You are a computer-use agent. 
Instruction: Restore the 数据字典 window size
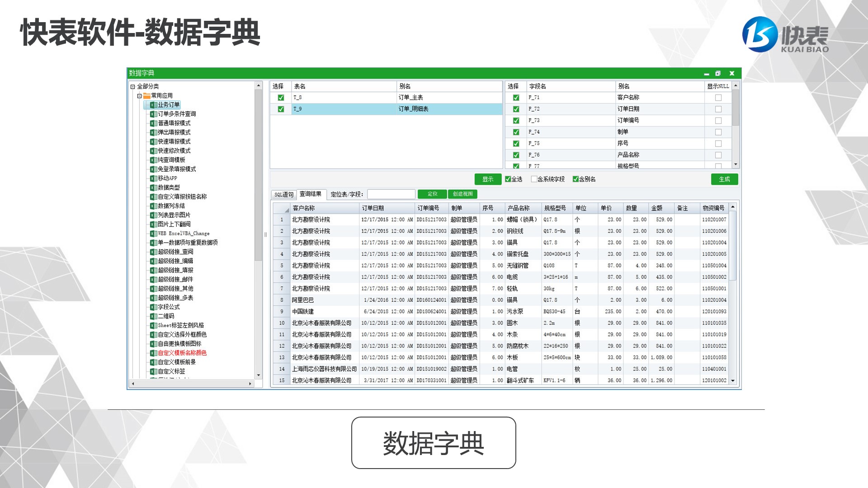click(x=718, y=73)
